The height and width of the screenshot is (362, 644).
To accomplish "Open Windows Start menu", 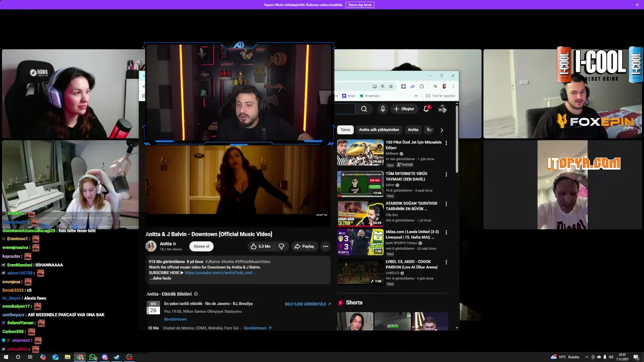I will [6, 357].
